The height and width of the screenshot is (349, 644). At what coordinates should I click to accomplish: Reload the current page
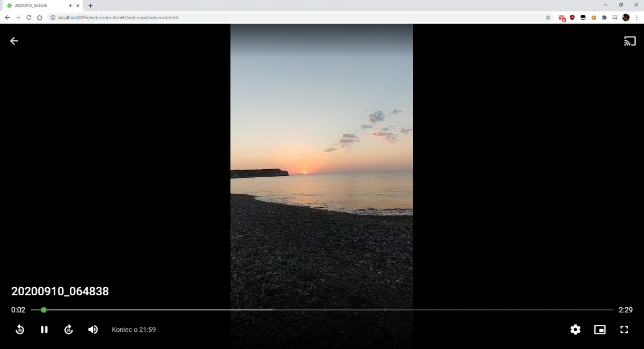pyautogui.click(x=28, y=17)
